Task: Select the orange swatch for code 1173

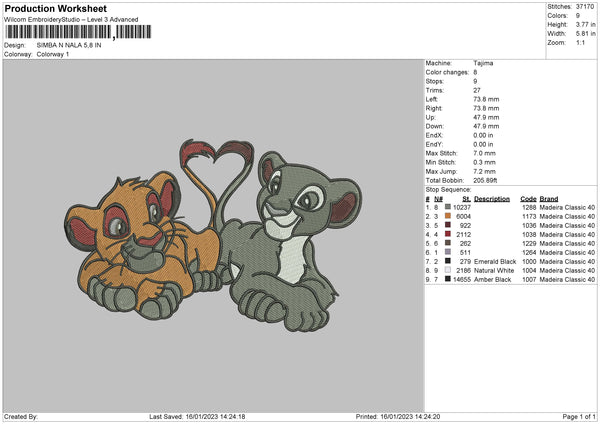Action: click(447, 216)
